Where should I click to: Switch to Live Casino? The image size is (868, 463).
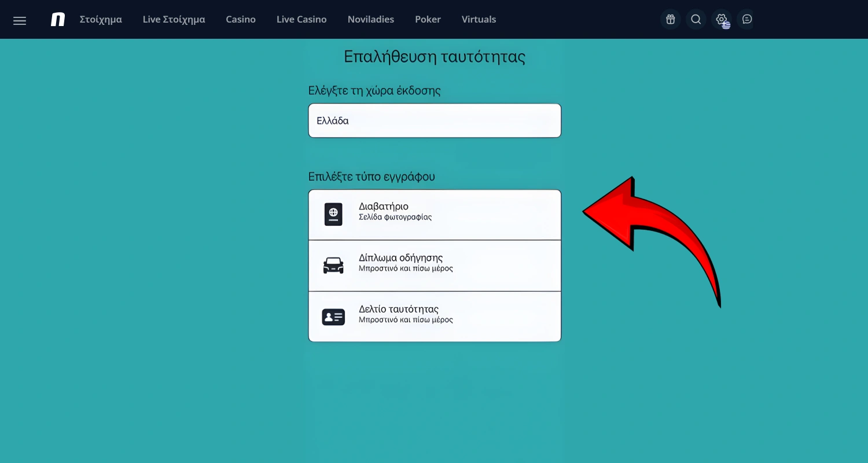(x=301, y=20)
